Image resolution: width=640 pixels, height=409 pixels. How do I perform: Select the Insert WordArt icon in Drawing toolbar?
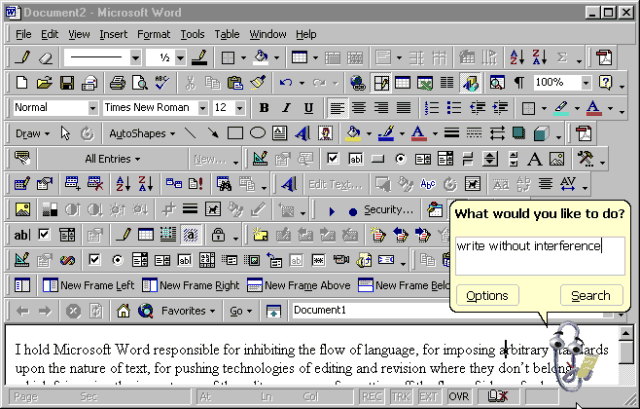coord(302,133)
